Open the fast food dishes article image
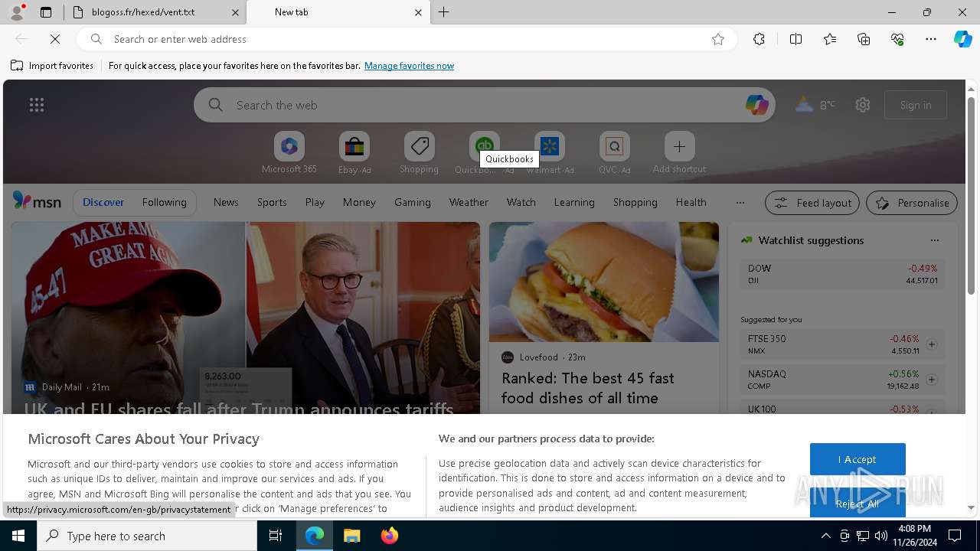Image resolution: width=980 pixels, height=551 pixels. [604, 282]
